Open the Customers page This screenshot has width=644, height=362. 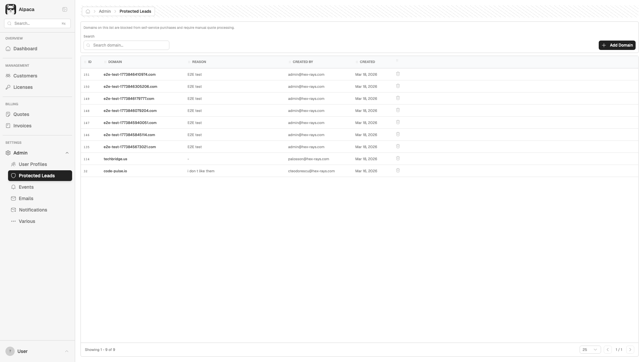25,76
